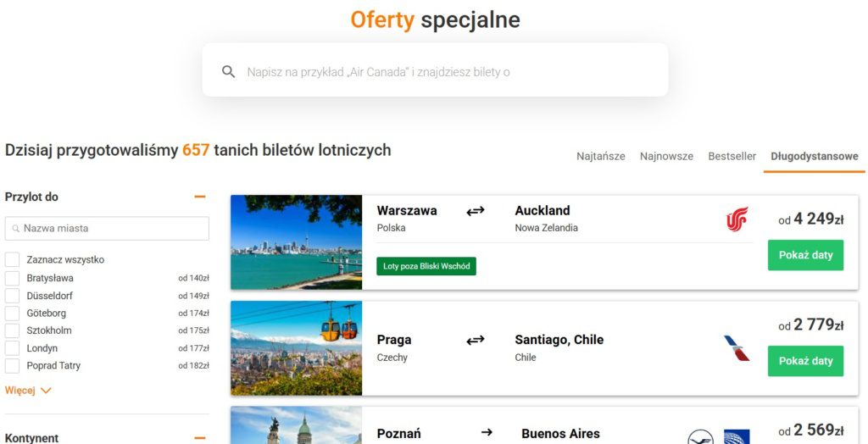This screenshot has height=444, width=868.
Task: Click the magnifier icon in search bar
Action: 229,71
